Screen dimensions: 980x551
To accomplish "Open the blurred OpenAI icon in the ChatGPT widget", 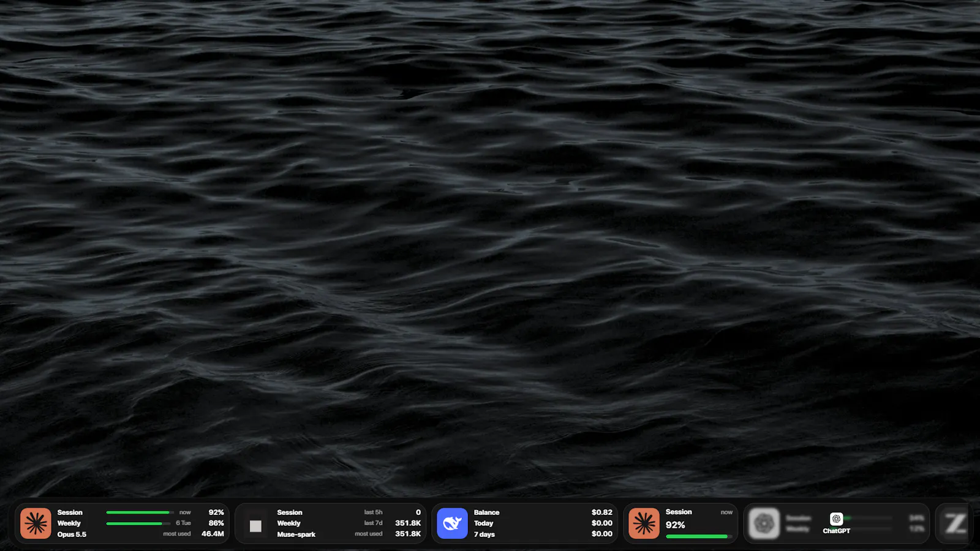I will click(764, 523).
